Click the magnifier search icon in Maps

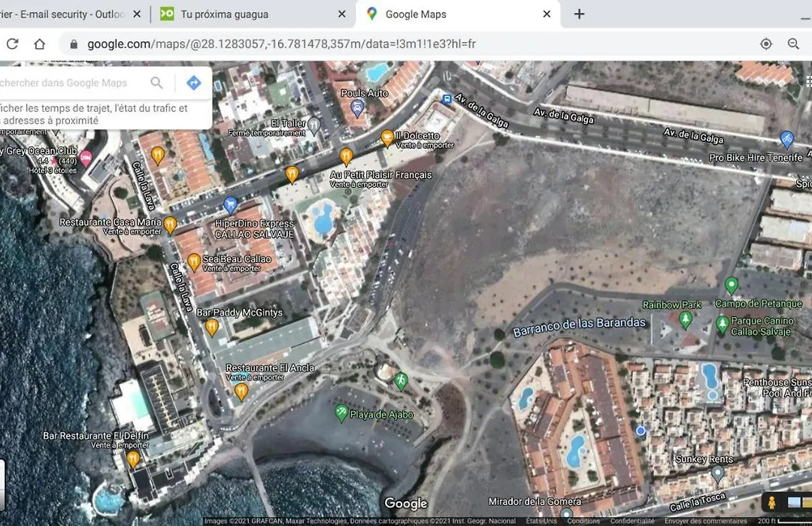click(156, 83)
